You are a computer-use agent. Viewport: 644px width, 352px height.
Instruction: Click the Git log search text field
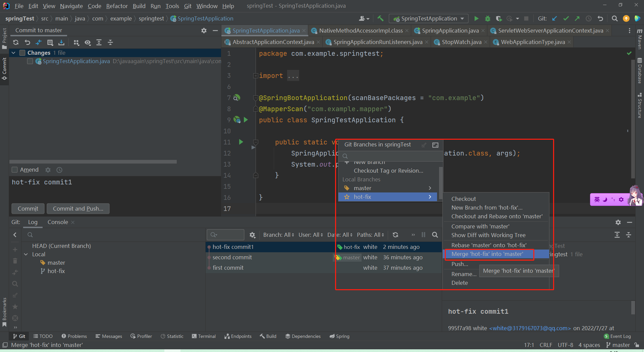(x=225, y=235)
